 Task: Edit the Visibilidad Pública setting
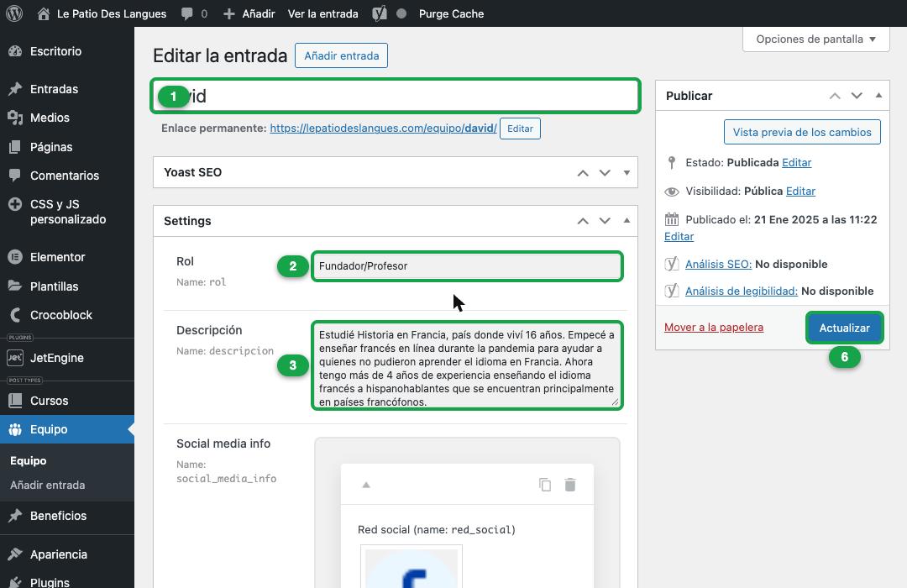(800, 191)
